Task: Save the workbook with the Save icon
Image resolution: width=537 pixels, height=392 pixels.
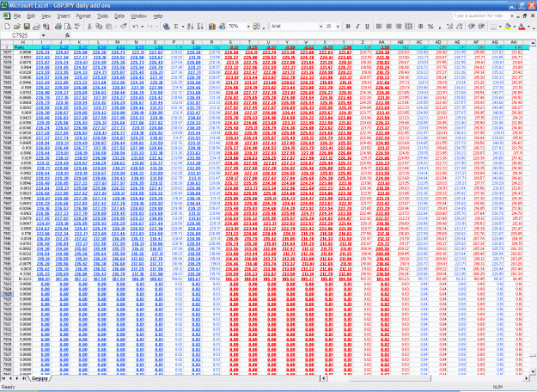Action: pos(27,27)
